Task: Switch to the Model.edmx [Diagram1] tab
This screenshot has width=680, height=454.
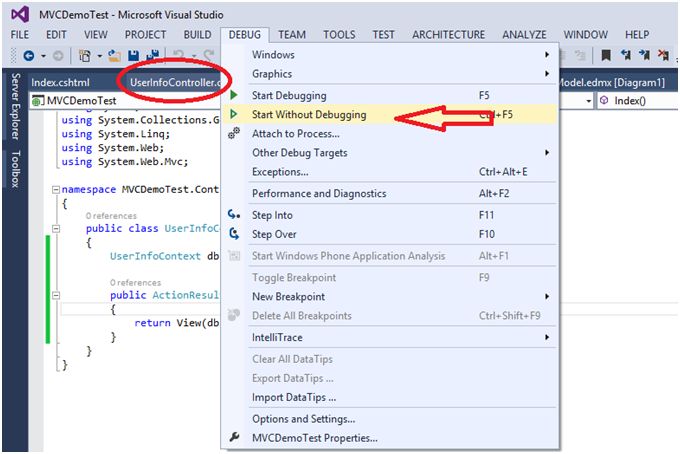Action: (612, 82)
